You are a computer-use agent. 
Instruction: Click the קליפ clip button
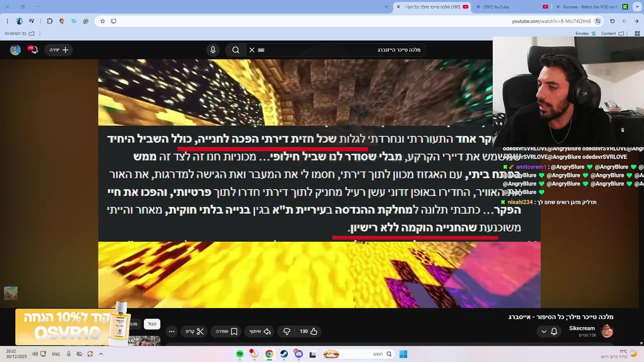(195, 331)
